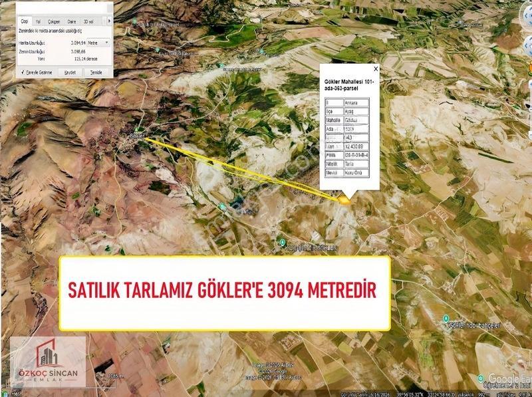Click the Move joystick navigation control
532x397 pixels.
(528, 46)
